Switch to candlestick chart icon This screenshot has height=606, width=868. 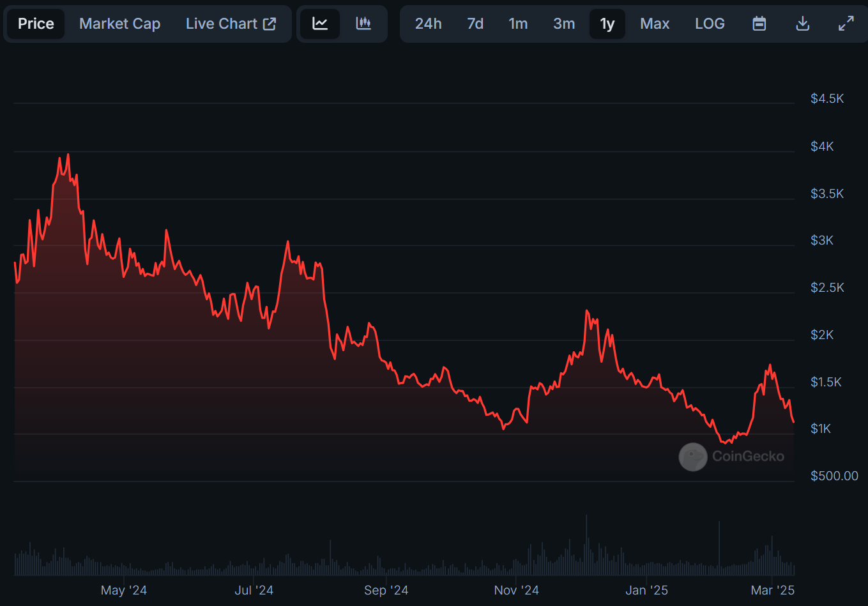point(363,24)
